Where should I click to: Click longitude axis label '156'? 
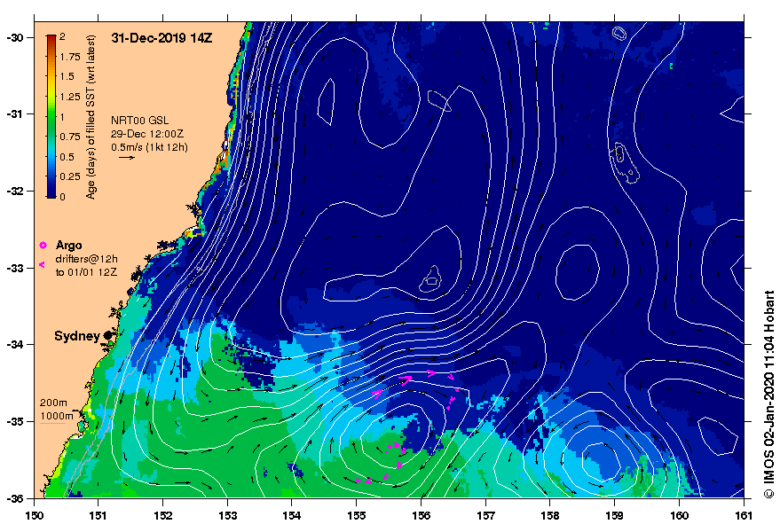[421, 515]
